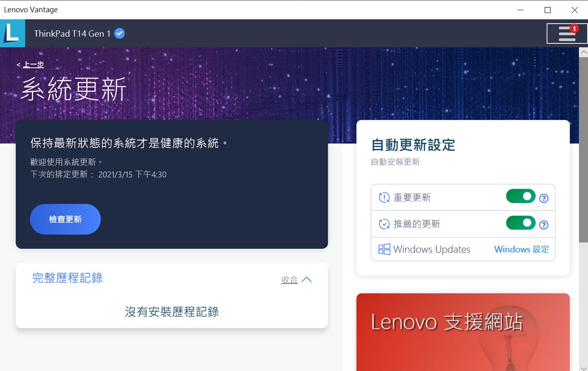Image resolution: width=588 pixels, height=371 pixels.
Task: Toggle the 推薦的更新 switch
Action: [521, 223]
